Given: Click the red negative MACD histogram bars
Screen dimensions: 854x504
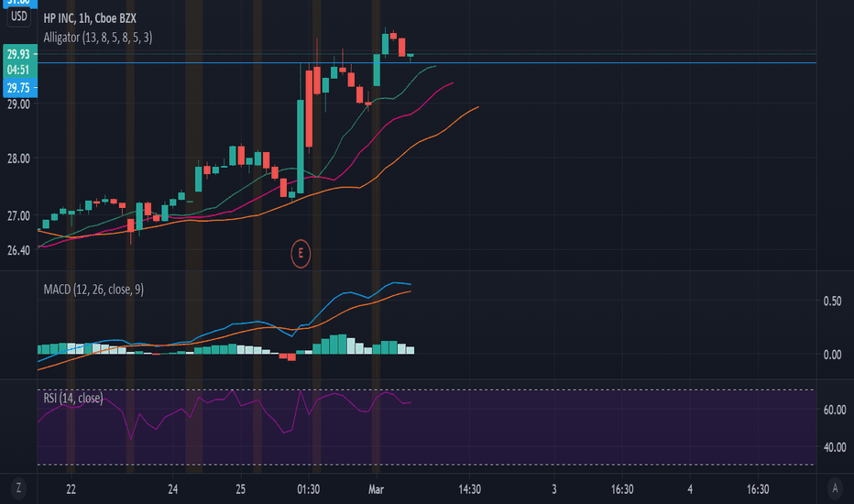Looking at the screenshot, I should point(288,356).
